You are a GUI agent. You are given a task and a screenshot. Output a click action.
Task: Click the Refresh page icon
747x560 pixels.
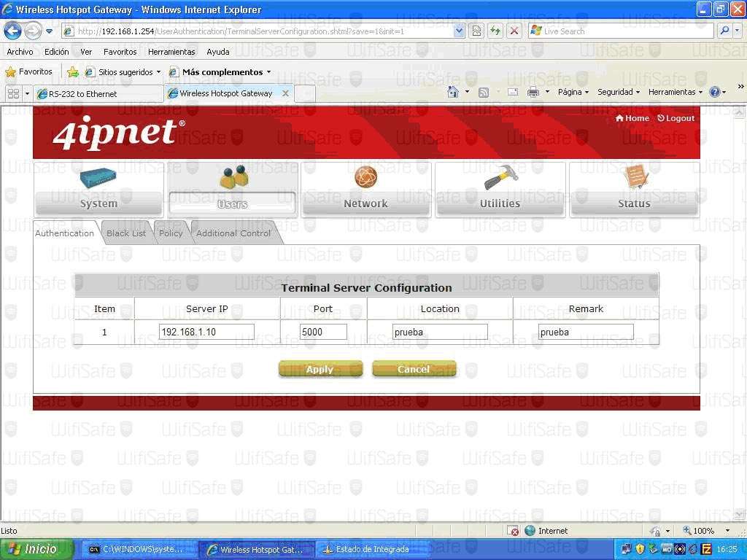tap(495, 31)
